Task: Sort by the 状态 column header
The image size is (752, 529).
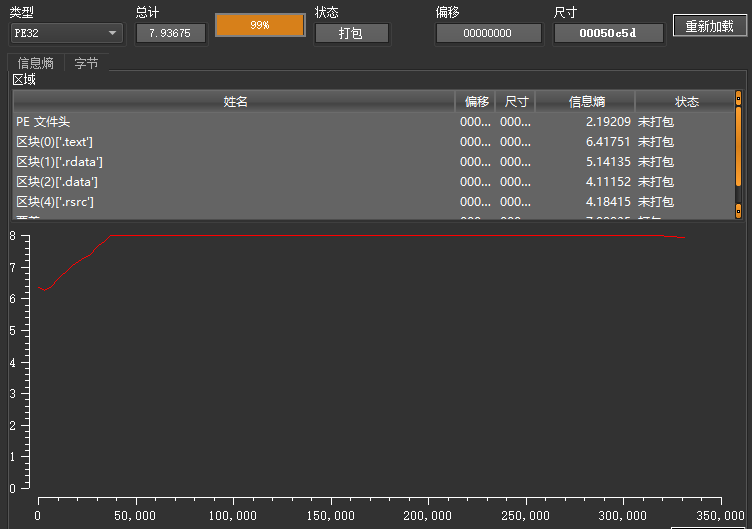Action: point(685,102)
